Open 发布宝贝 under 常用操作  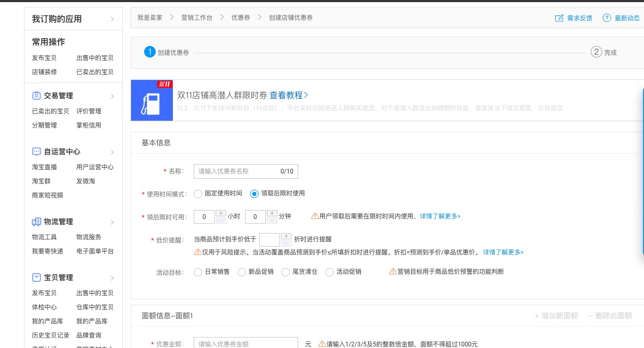tap(44, 58)
